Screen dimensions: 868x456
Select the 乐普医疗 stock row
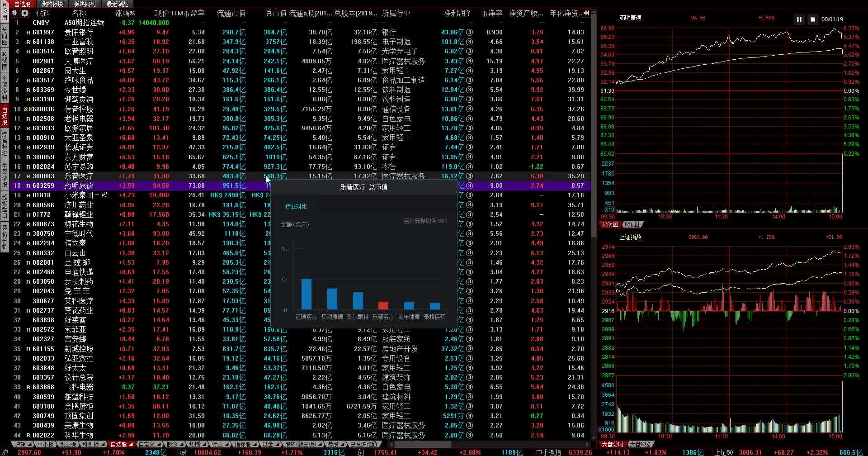[x=301, y=176]
